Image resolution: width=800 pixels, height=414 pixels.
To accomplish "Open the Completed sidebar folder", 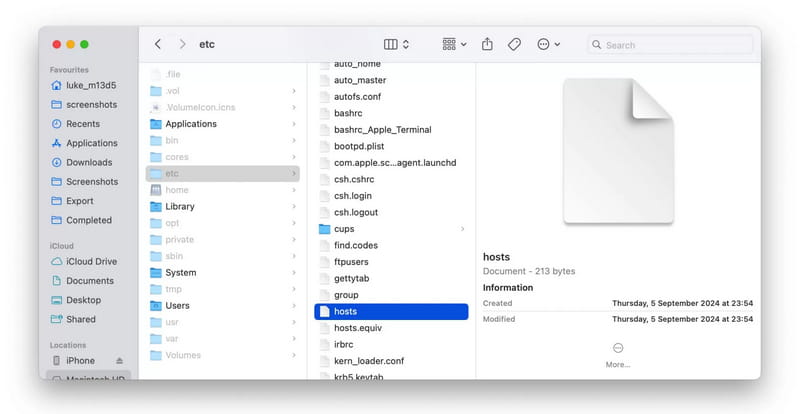I will pos(82,221).
